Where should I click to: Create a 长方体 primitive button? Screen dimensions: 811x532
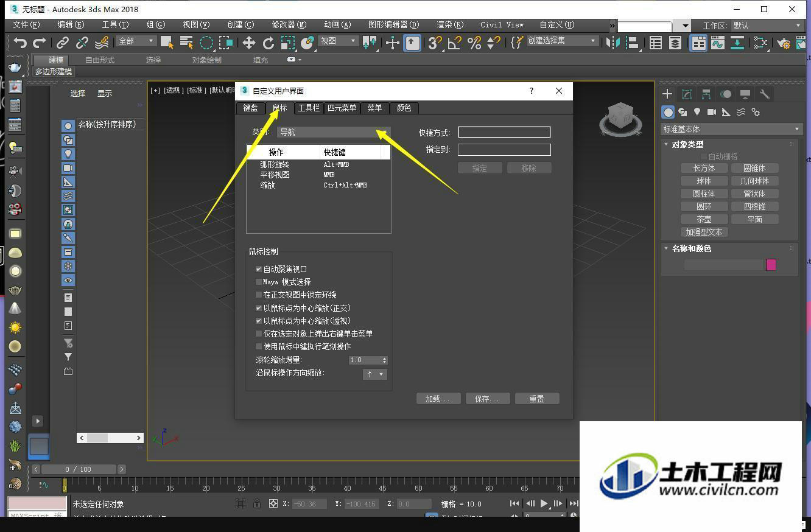704,168
